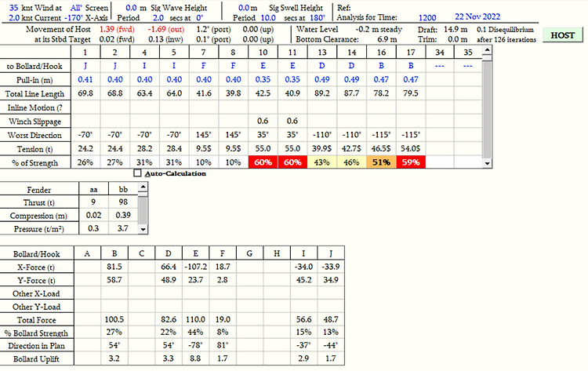
Task: Enable the Auto-Calculation checkbox
Action: (x=138, y=173)
